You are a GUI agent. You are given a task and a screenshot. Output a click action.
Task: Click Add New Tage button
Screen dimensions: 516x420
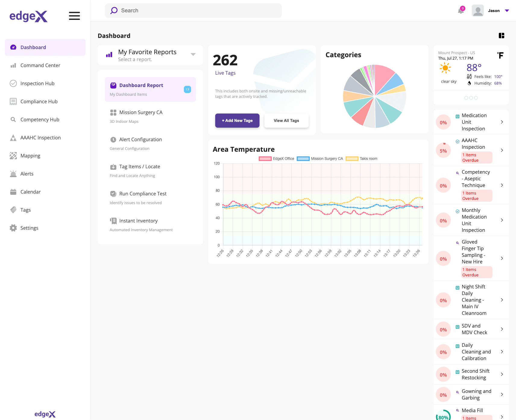click(237, 120)
